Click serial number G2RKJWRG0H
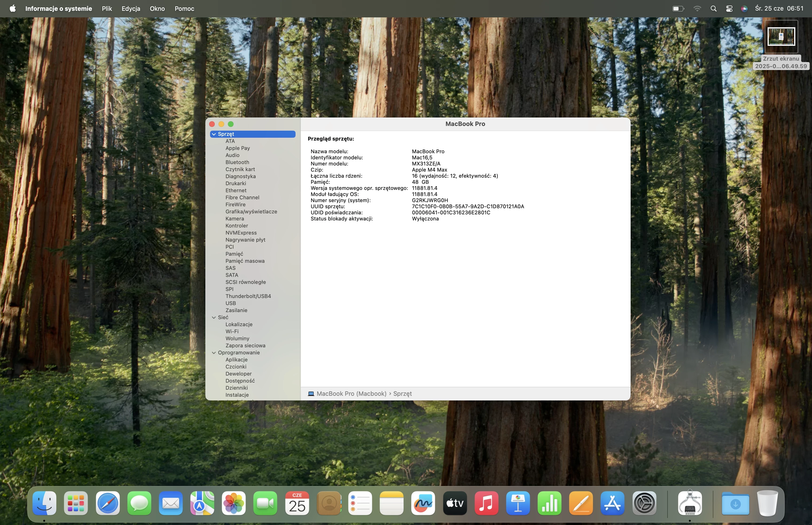Image resolution: width=812 pixels, height=525 pixels. 430,200
